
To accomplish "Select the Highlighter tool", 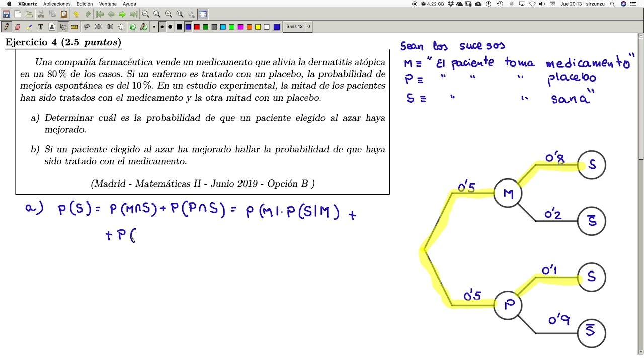I will (x=29, y=27).
